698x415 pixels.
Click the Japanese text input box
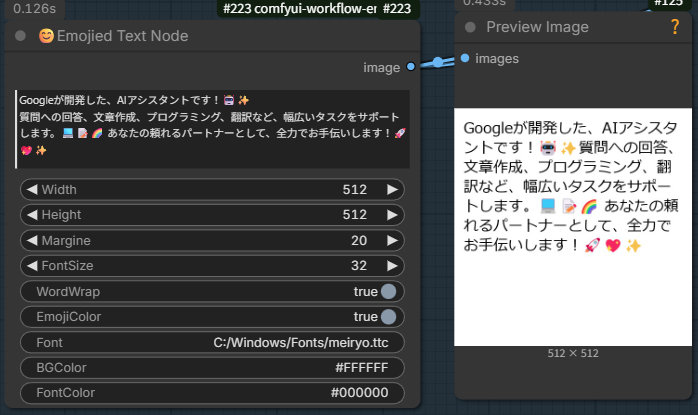pos(212,129)
